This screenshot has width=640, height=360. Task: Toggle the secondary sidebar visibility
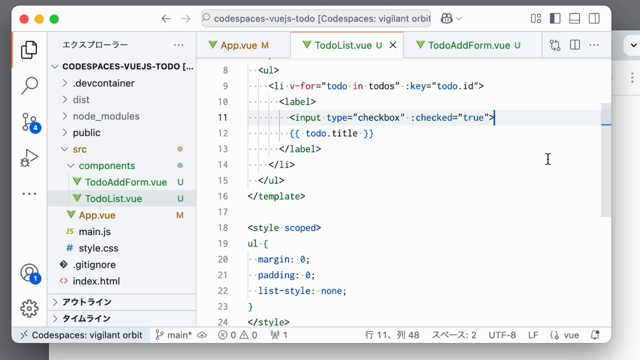[x=594, y=18]
